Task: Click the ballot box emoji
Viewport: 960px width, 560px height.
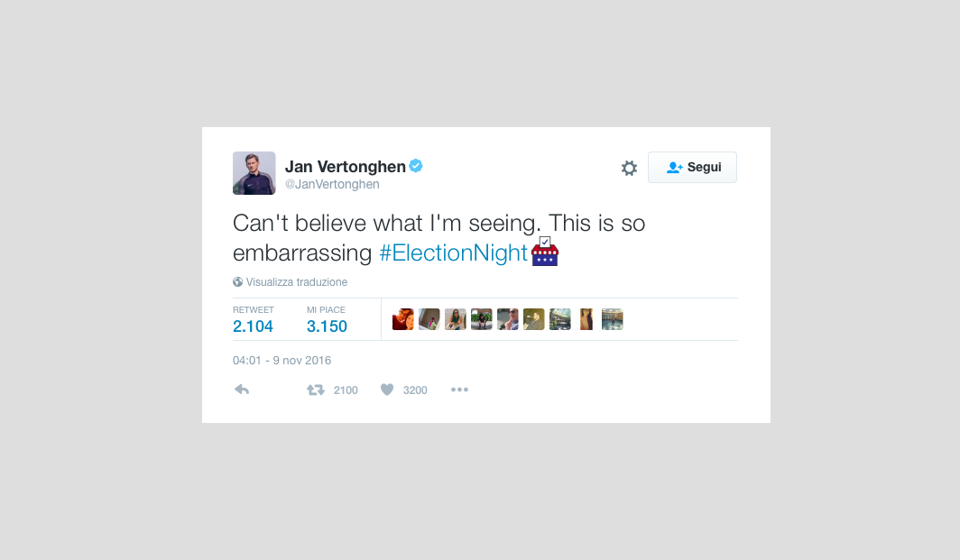Action: 544,252
